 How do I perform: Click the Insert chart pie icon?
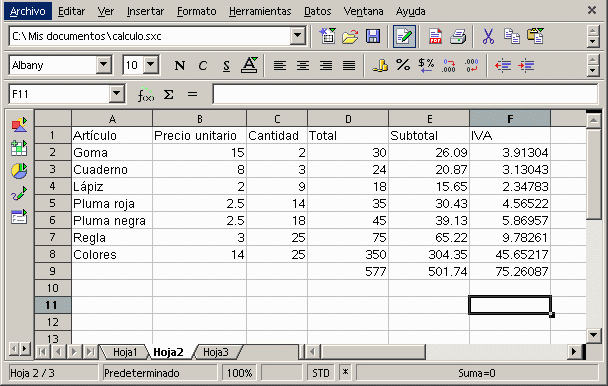19,171
